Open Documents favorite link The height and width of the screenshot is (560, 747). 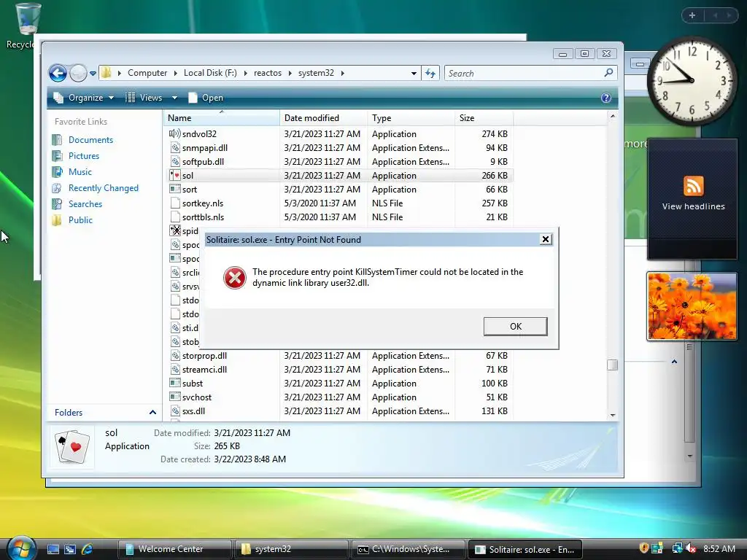90,140
